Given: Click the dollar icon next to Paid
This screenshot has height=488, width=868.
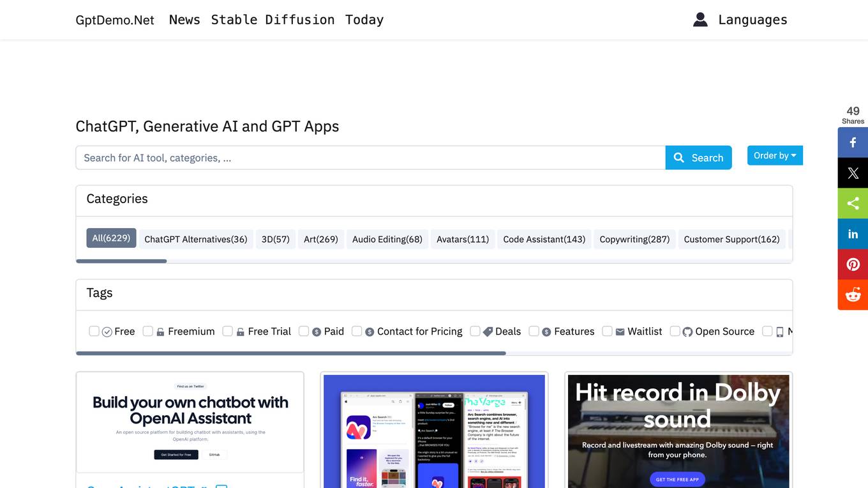Looking at the screenshot, I should pyautogui.click(x=317, y=332).
